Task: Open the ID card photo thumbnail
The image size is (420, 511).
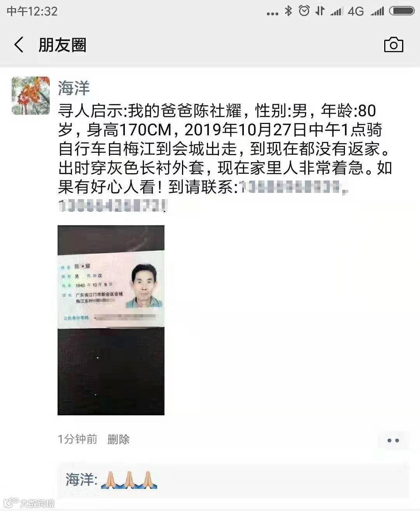Action: pyautogui.click(x=111, y=320)
